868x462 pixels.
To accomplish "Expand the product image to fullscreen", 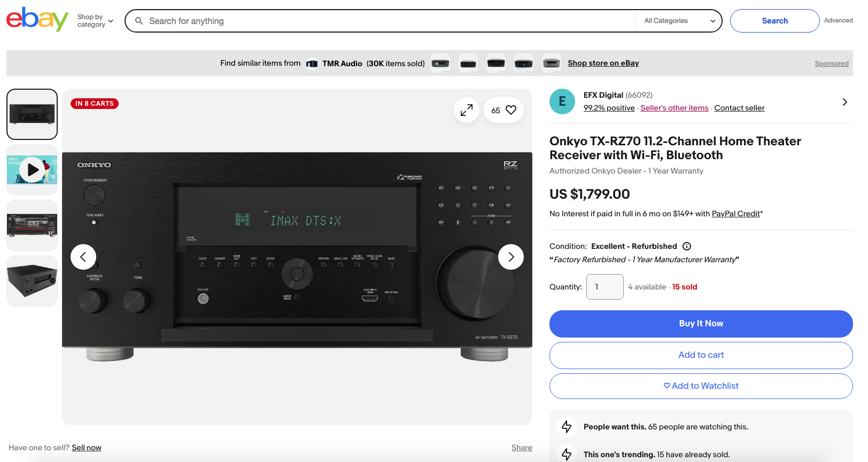I will [467, 110].
